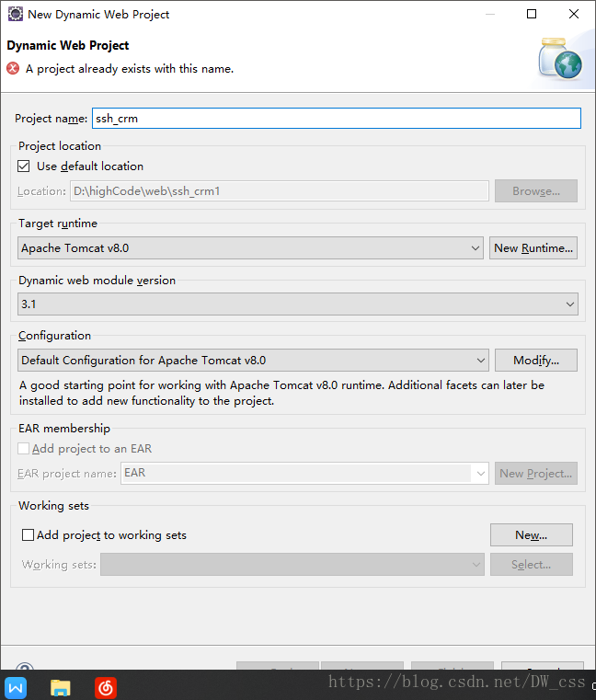
Task: Click the error text 'A project already exists'
Action: (130, 69)
